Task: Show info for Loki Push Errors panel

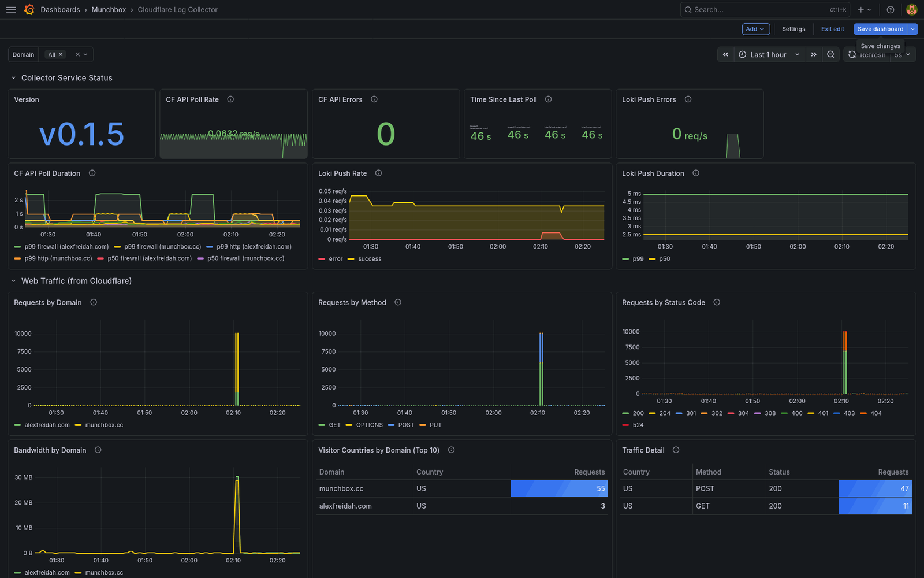Action: coord(688,99)
